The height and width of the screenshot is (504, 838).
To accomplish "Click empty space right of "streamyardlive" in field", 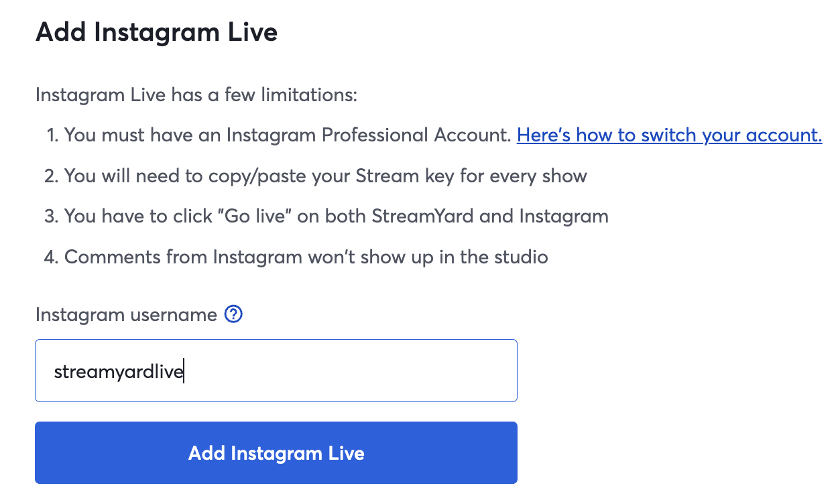I will click(349, 371).
